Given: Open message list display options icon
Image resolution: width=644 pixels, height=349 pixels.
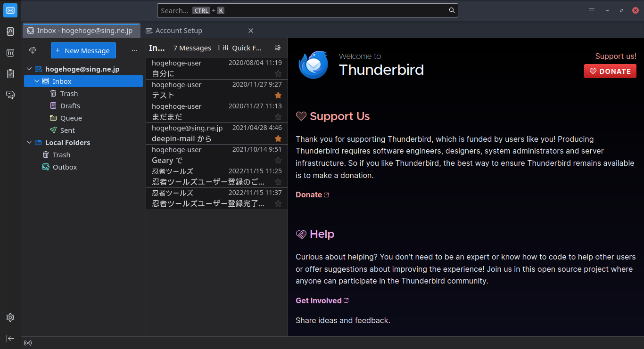Looking at the screenshot, I should click(x=277, y=48).
